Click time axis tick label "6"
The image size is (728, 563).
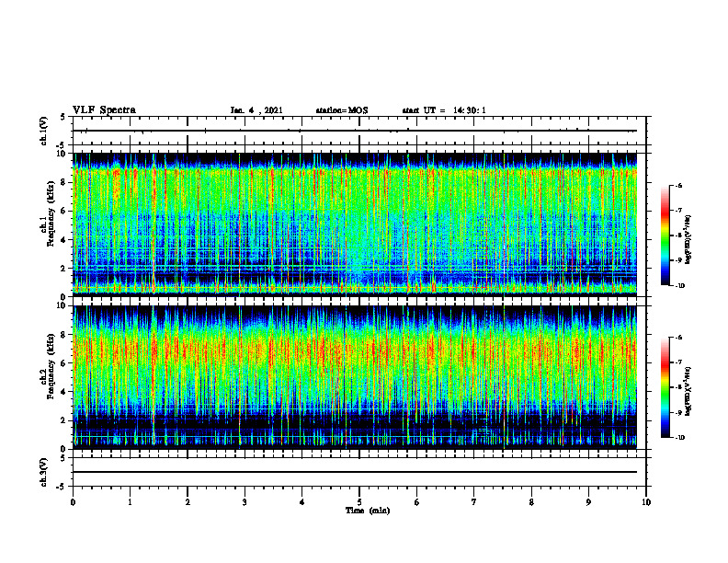pyautogui.click(x=417, y=502)
